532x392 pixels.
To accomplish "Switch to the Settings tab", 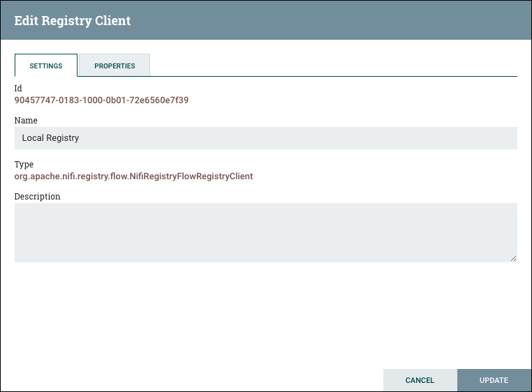I will click(x=46, y=66).
